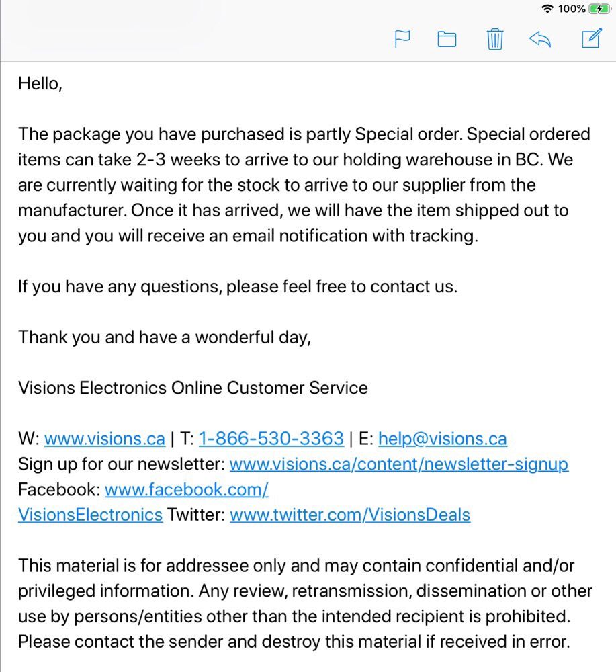Tap the "If you have any questions" line
This screenshot has height=672, width=616.
(x=237, y=287)
